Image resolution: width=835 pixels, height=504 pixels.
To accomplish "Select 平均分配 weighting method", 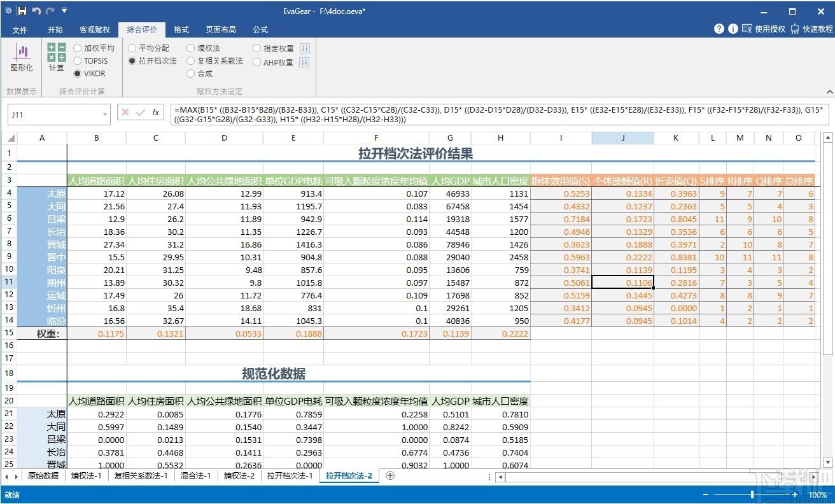I will pyautogui.click(x=148, y=48).
